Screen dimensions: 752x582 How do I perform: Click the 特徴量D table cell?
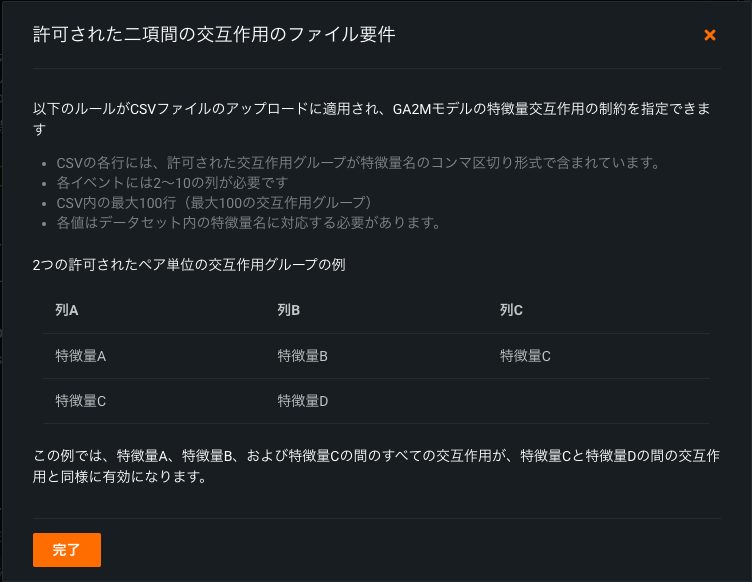[303, 401]
